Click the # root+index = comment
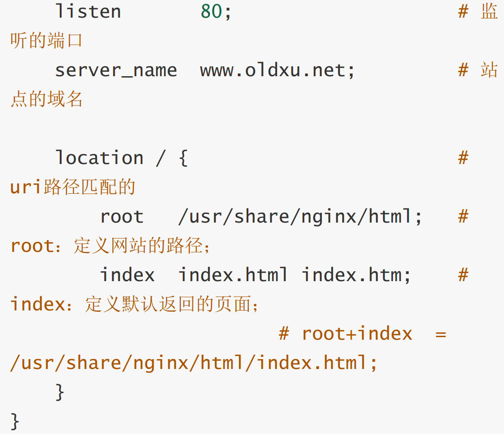504x434 pixels. pos(362,334)
